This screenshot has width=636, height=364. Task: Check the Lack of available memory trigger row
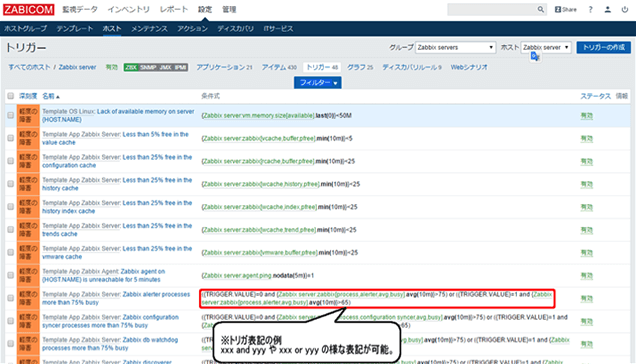[x=11, y=115]
